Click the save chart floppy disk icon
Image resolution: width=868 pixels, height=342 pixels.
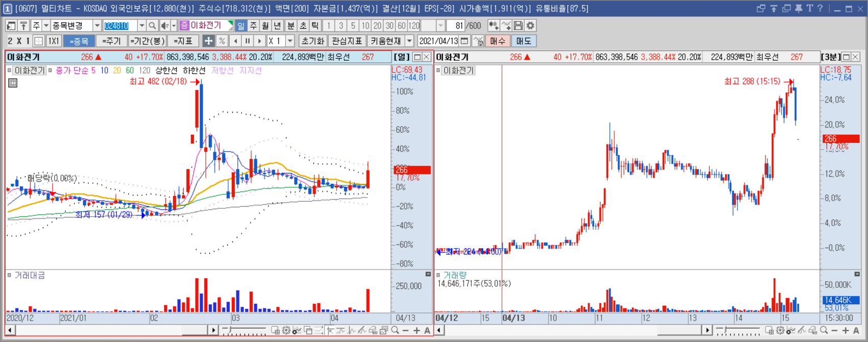[518, 26]
